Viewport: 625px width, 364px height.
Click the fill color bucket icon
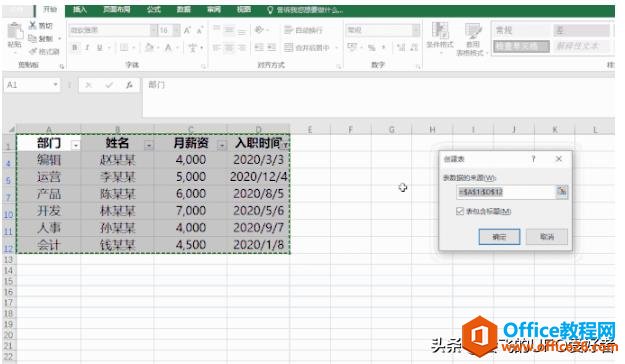pyautogui.click(x=149, y=47)
